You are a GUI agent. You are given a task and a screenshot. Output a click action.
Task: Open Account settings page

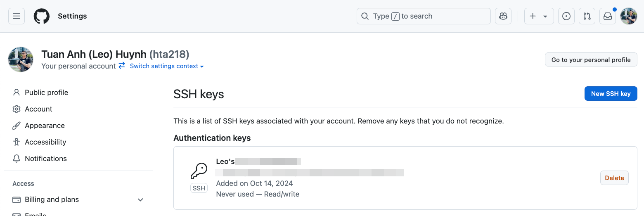tap(38, 109)
